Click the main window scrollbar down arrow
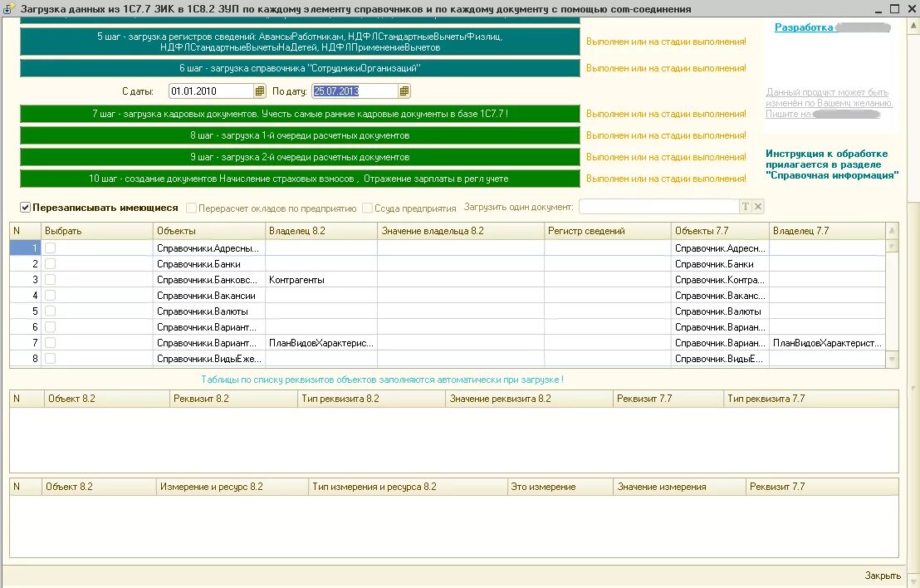The image size is (920, 588). [x=913, y=581]
